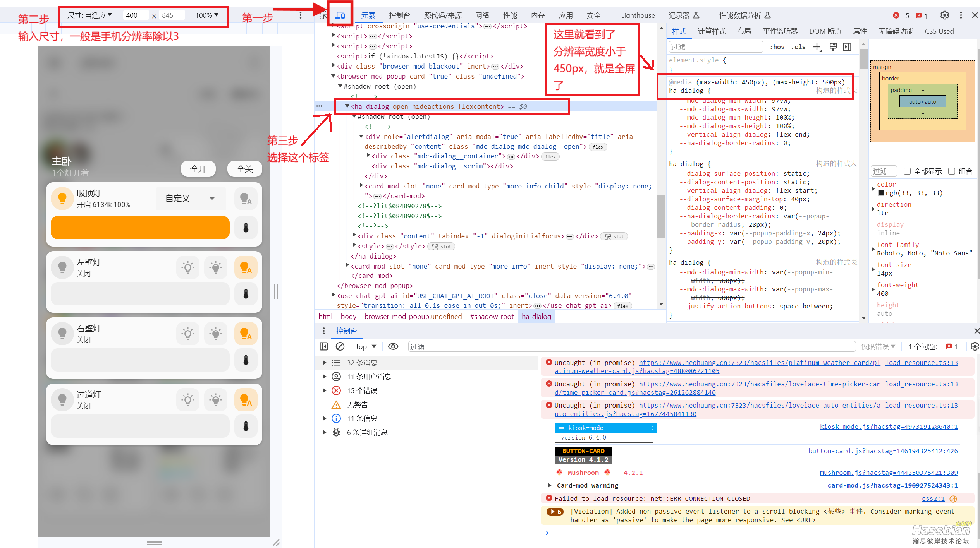
Task: Open console drawer three-dot menu
Action: pyautogui.click(x=324, y=331)
